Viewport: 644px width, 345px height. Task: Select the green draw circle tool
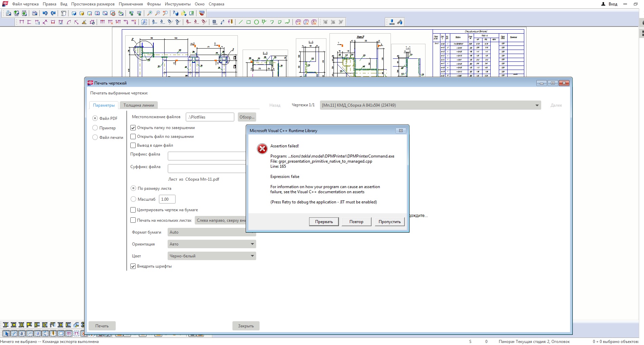[x=257, y=22]
